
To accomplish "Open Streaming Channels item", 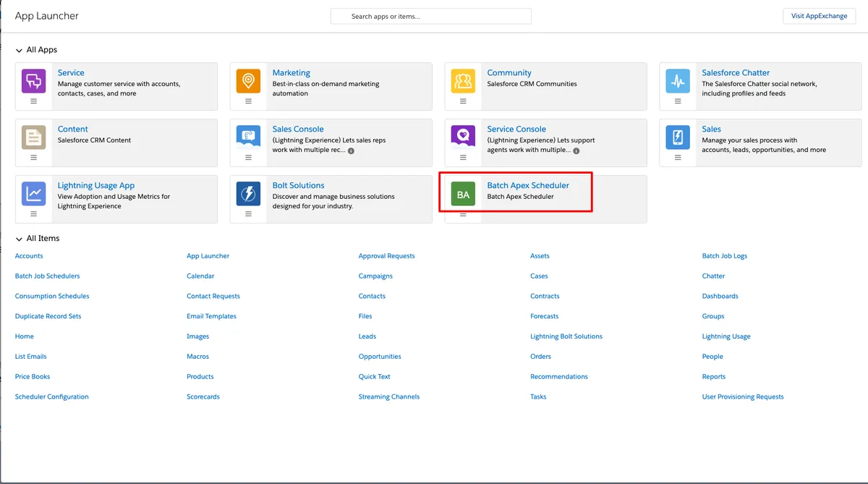I will coord(389,397).
